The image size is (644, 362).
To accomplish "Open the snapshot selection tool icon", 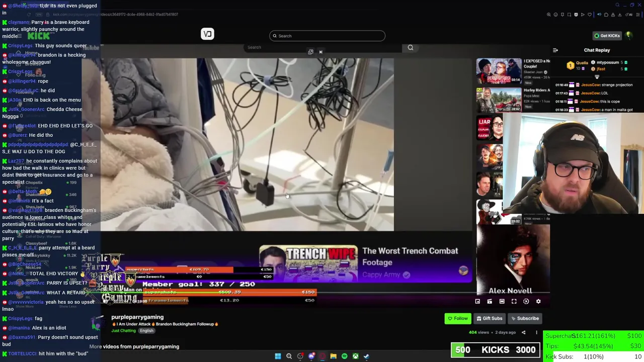I will (x=569, y=15).
